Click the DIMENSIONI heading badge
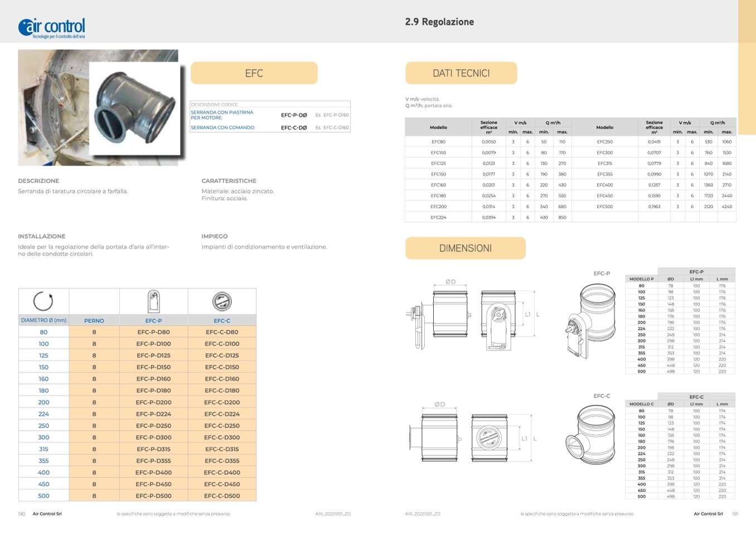Screen dimensions: 756x535 [465, 248]
